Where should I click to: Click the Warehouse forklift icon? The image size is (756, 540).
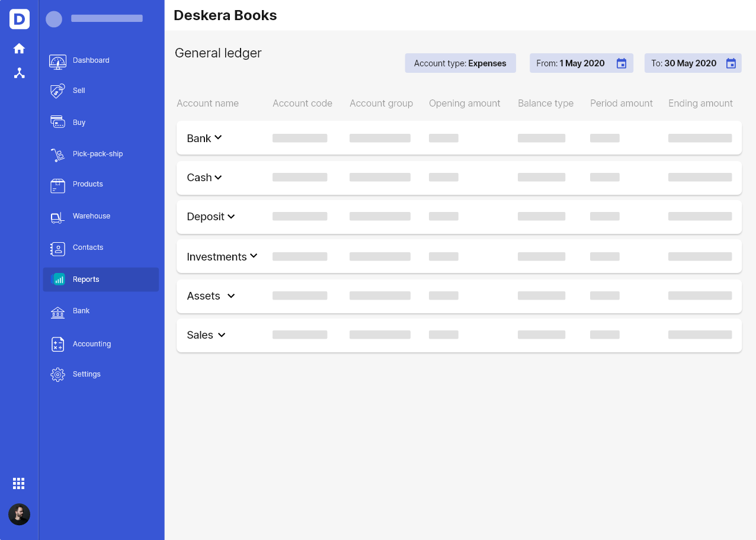[57, 217]
